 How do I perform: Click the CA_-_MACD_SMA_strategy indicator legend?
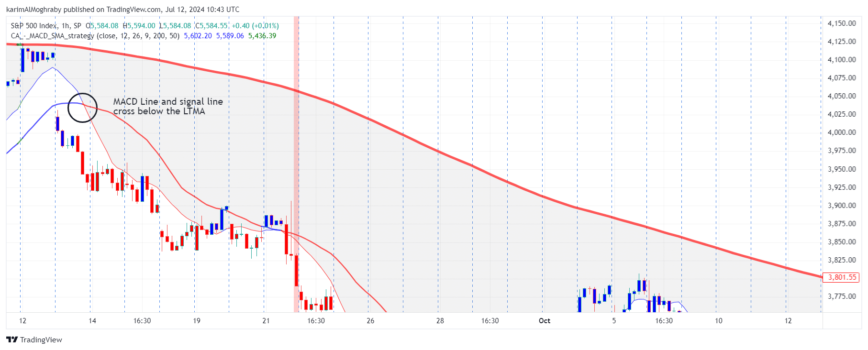pos(95,36)
